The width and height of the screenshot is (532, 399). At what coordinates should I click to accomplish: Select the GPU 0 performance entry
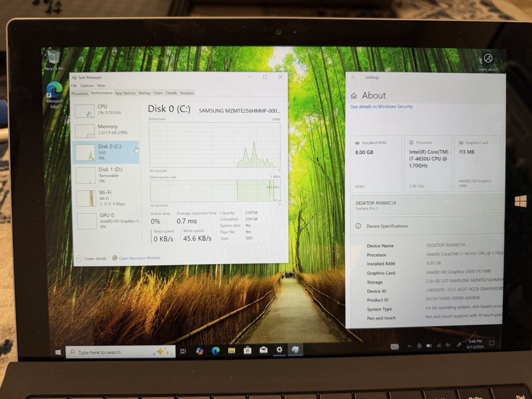click(108, 221)
